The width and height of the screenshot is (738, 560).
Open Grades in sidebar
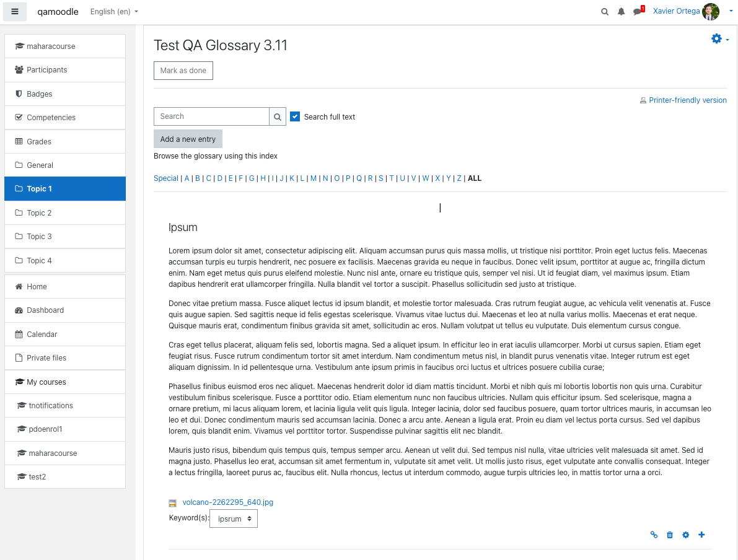[x=65, y=142]
